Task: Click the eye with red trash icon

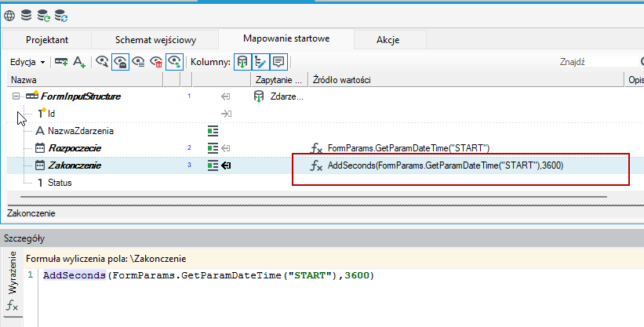Action: point(156,62)
